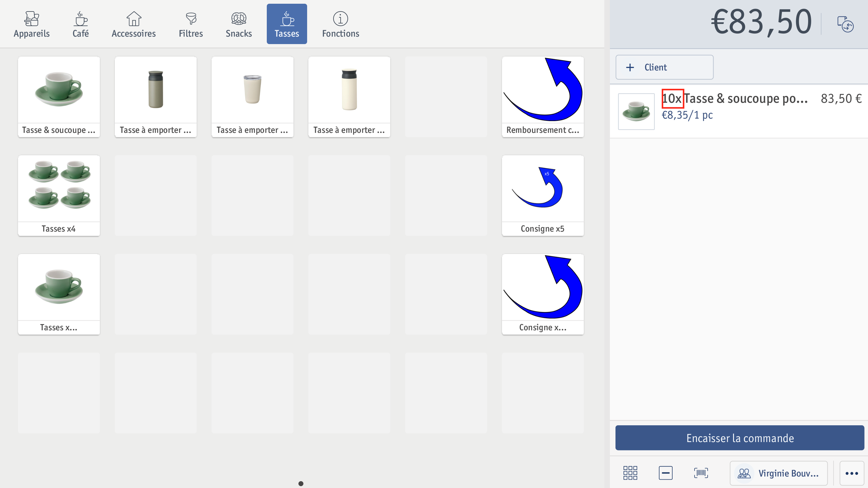Screen dimensions: 868x488
Task: Open the Fonctions tab
Action: pyautogui.click(x=340, y=24)
